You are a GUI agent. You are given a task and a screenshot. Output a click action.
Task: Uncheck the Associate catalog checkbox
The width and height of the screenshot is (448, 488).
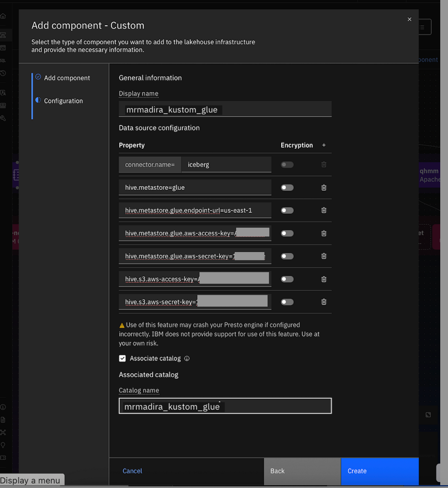pyautogui.click(x=122, y=358)
